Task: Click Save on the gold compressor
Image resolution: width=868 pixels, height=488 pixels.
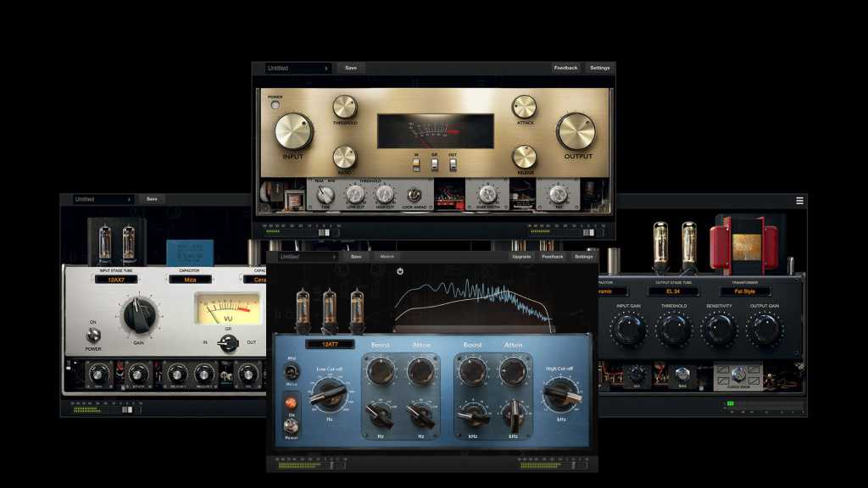Action: [350, 67]
